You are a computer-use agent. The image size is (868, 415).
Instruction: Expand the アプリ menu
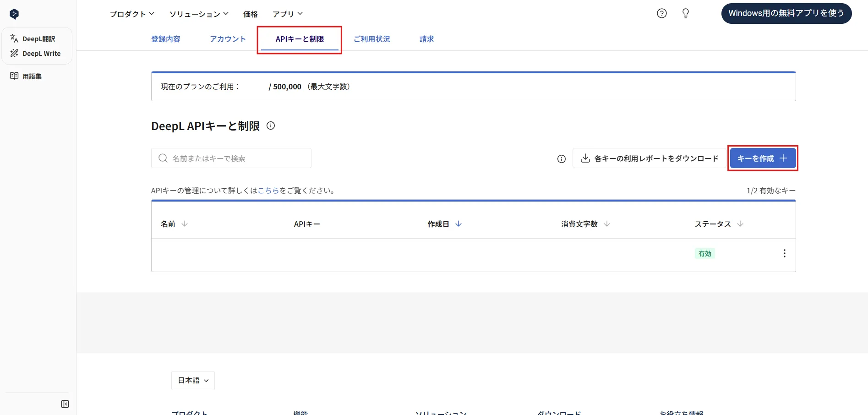coord(288,14)
